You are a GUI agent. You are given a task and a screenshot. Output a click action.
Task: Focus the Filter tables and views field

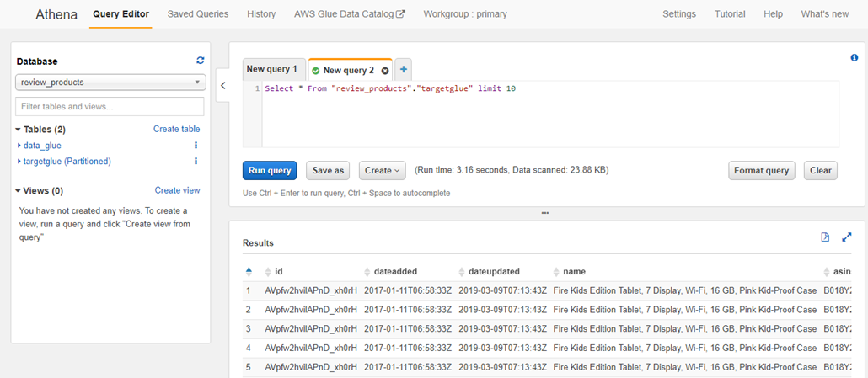[x=110, y=107]
